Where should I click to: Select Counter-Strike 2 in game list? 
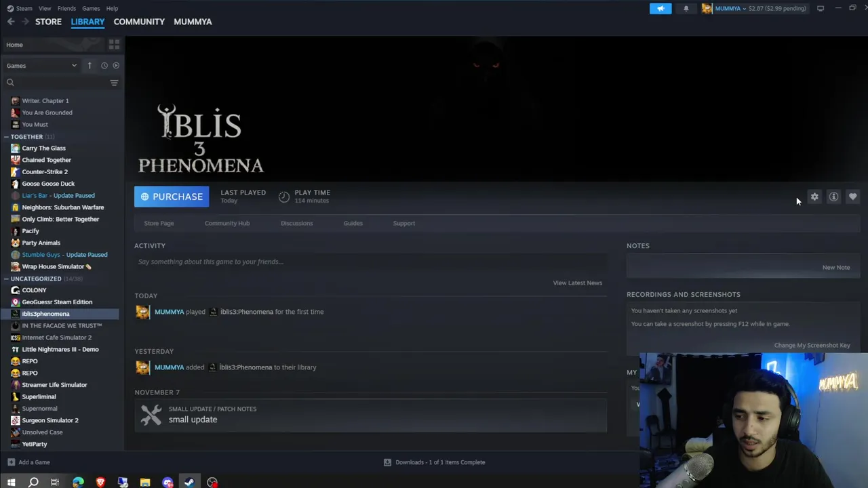45,171
